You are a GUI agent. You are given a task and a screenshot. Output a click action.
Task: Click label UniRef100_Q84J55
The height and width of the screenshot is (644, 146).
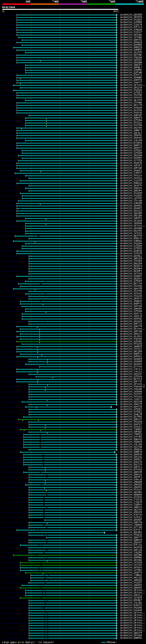(131, 289)
